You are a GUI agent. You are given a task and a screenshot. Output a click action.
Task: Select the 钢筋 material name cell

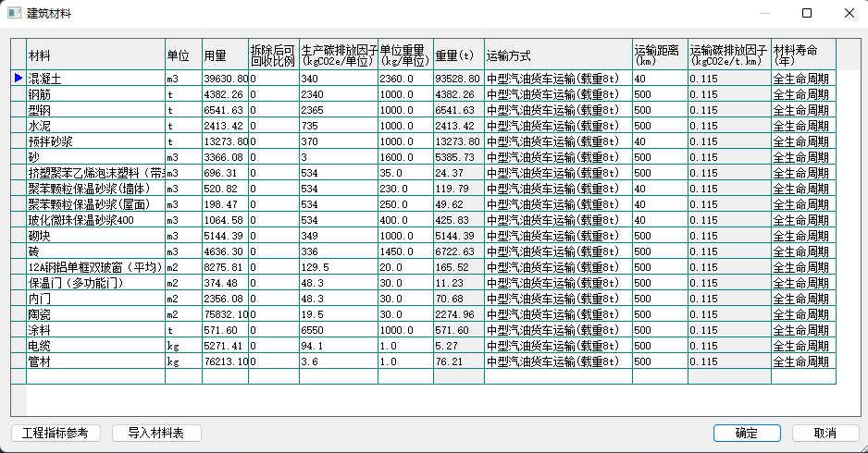pos(94,94)
